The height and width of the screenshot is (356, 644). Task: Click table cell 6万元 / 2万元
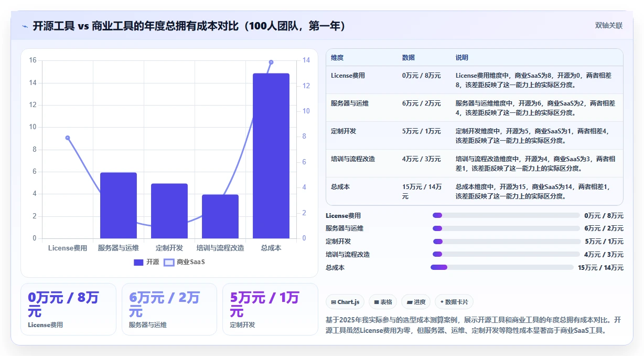coord(422,103)
